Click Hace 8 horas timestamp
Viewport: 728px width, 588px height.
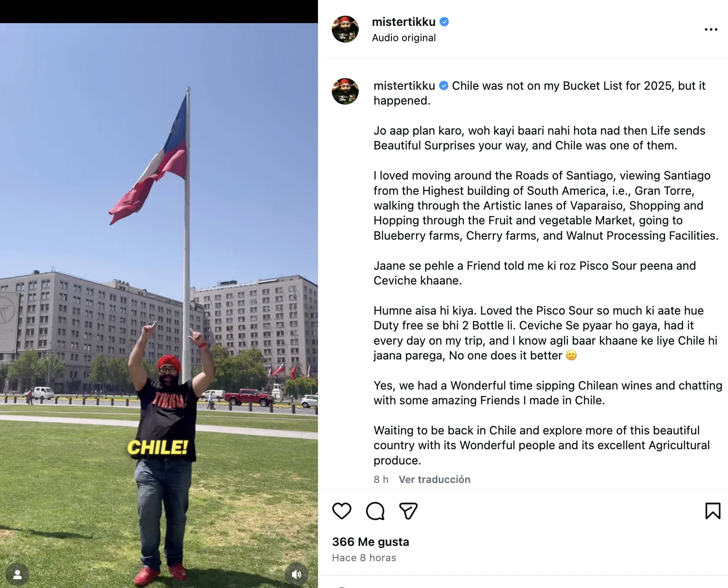point(364,558)
